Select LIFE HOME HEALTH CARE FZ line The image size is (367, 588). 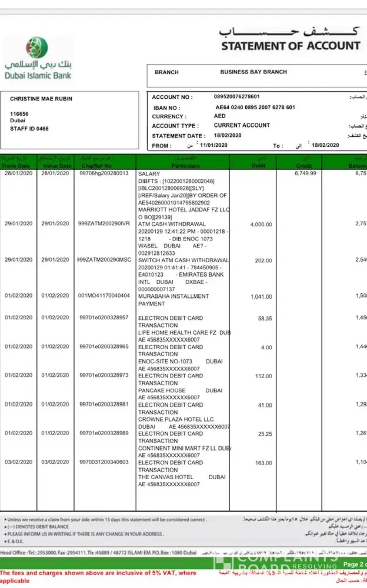pyautogui.click(x=184, y=333)
